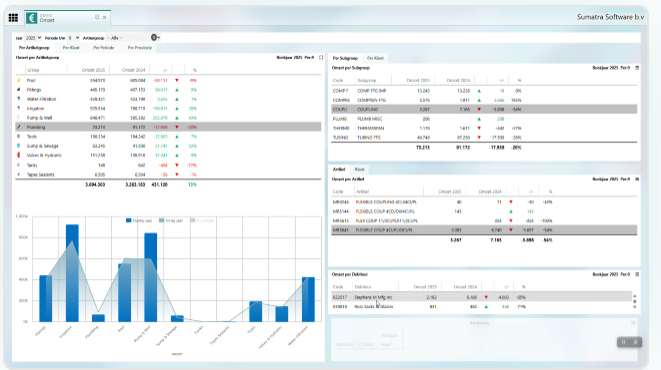Open the Jaar 2025 dropdown
661x370 pixels.
[33, 38]
